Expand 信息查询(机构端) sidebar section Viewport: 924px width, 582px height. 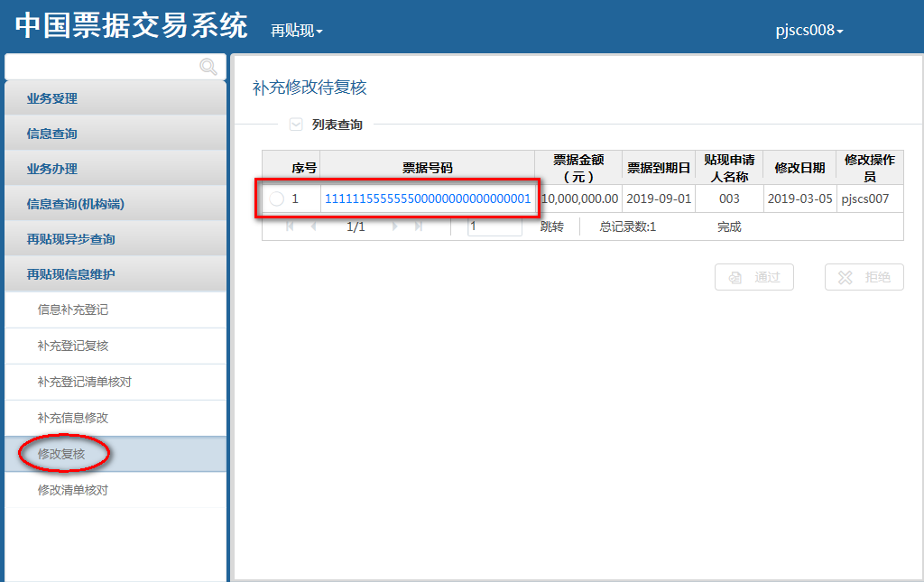click(115, 204)
